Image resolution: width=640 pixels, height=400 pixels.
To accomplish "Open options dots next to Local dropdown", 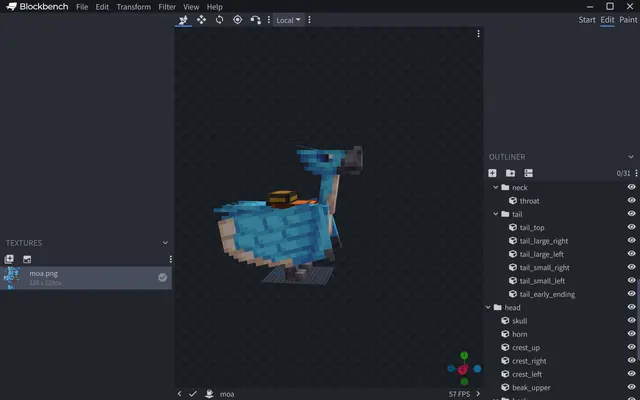I will point(309,20).
